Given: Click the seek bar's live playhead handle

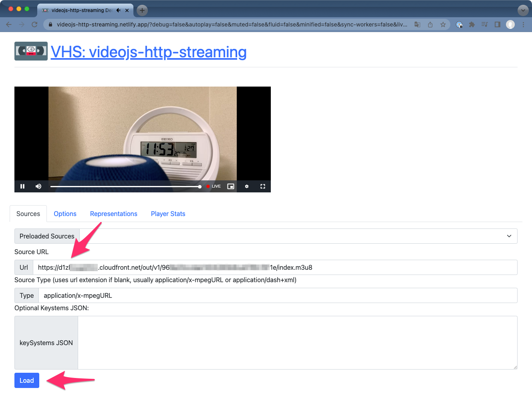Looking at the screenshot, I should point(200,186).
